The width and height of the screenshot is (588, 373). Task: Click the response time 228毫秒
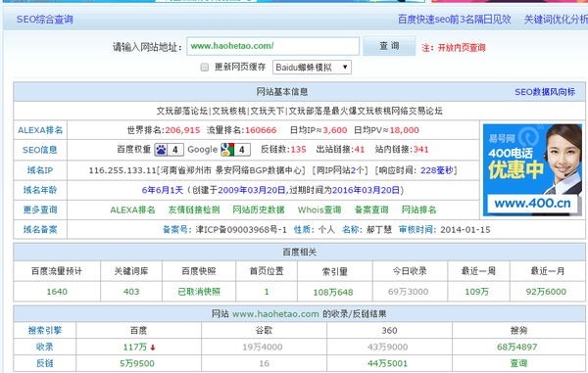click(437, 170)
